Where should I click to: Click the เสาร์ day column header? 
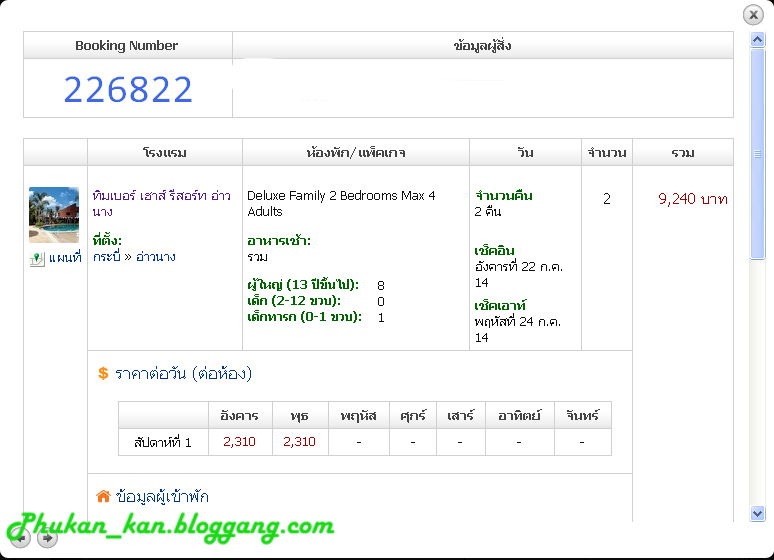461,415
